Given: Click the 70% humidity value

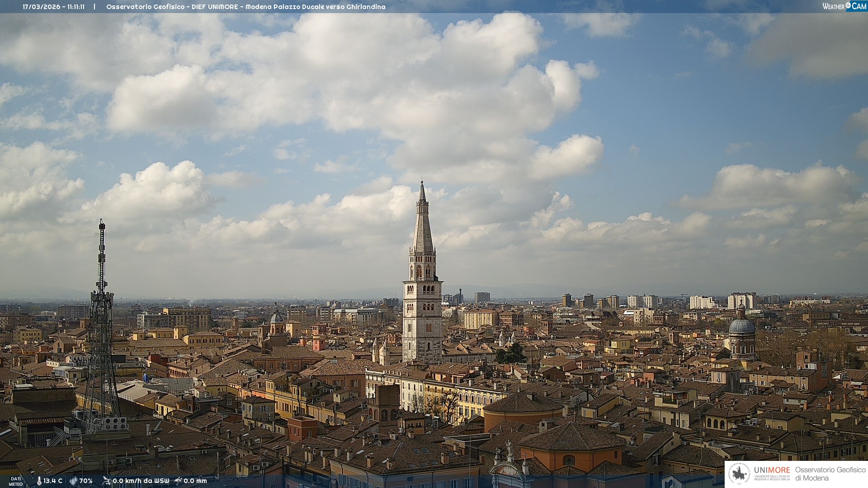Looking at the screenshot, I should point(86,481).
